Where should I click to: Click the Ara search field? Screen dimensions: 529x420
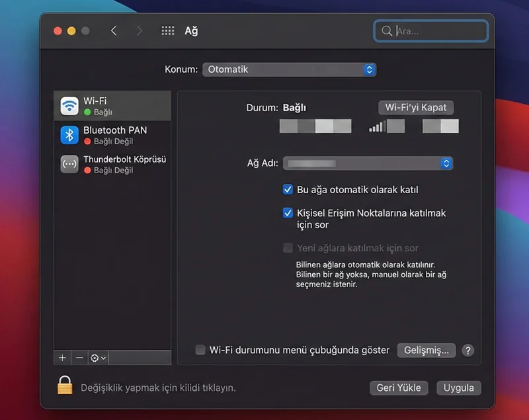(x=436, y=31)
